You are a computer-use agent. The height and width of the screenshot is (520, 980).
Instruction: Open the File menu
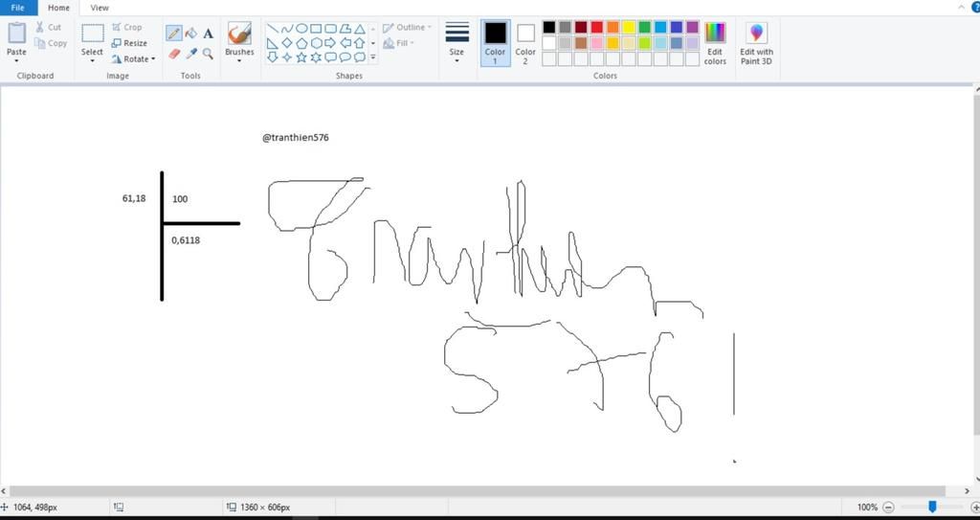pyautogui.click(x=17, y=8)
